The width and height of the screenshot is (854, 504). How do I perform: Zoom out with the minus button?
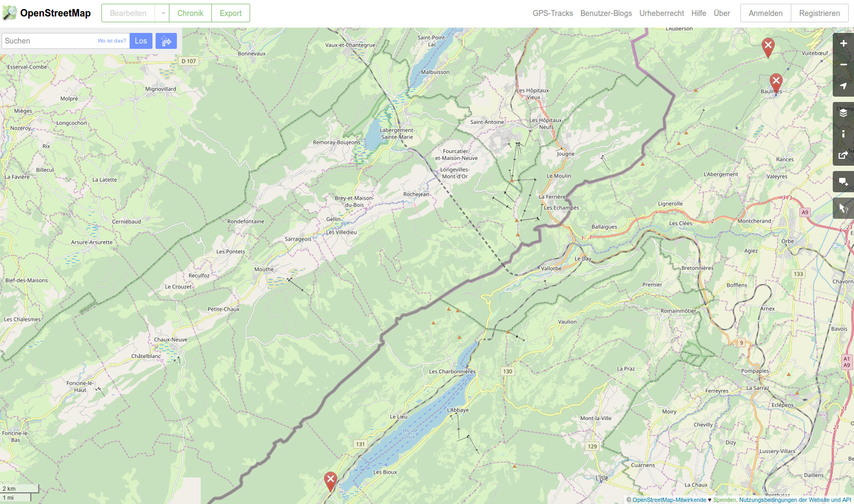pyautogui.click(x=843, y=65)
